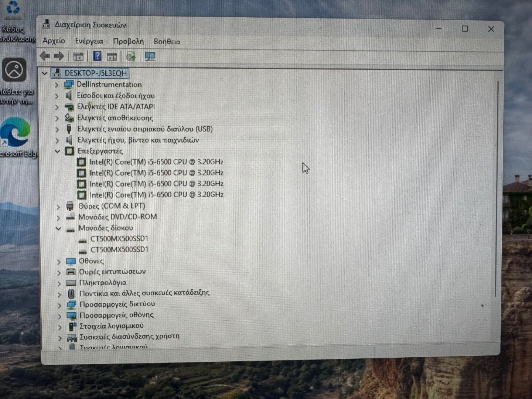Collapse the Επεξεργαστές node

(57, 151)
